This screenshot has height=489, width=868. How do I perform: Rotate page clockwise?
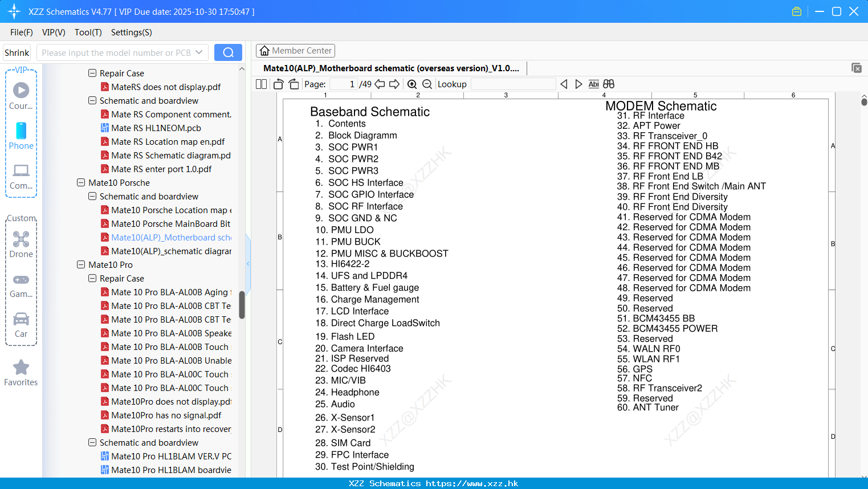294,84
